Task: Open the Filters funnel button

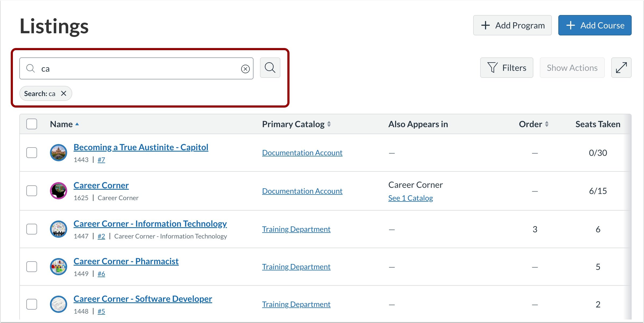Action: pos(506,68)
